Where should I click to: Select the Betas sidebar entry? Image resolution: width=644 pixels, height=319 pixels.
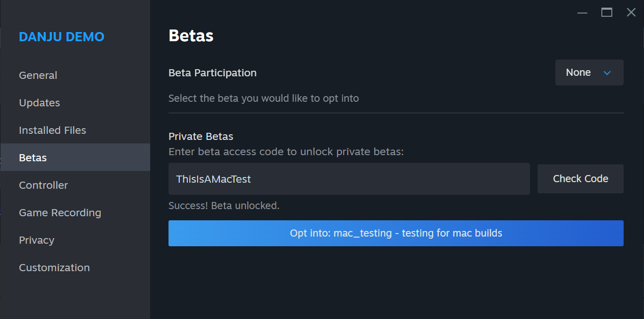click(33, 157)
